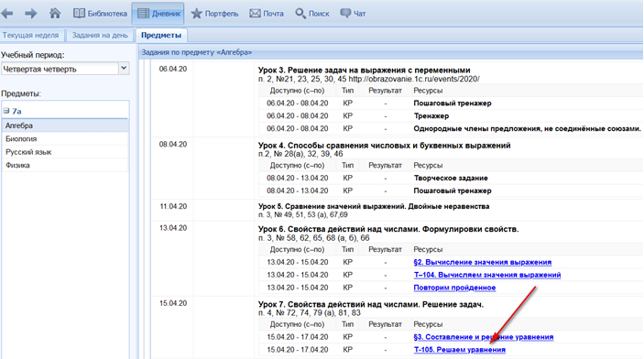
Task: Open the Повторим пройденное link
Action: click(x=454, y=288)
